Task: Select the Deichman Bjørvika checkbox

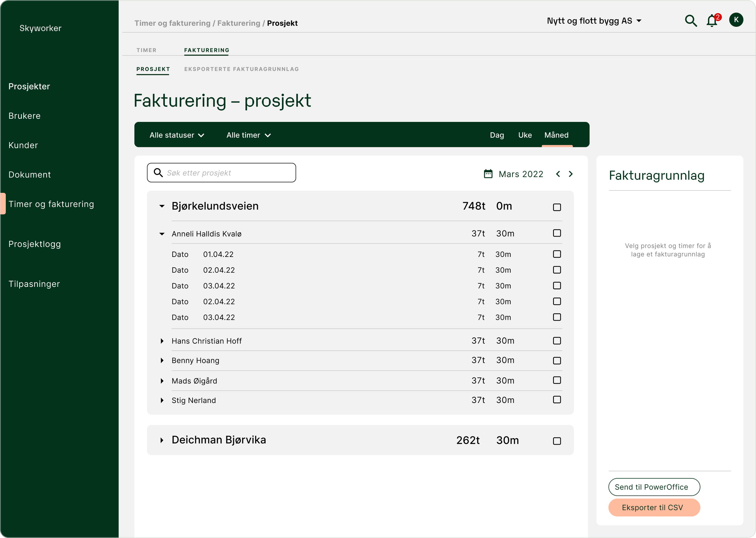Action: point(557,441)
